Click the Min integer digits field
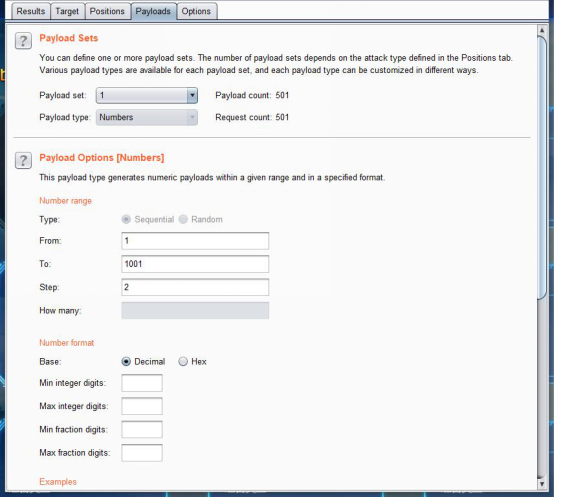The height and width of the screenshot is (498, 561). [x=142, y=383]
